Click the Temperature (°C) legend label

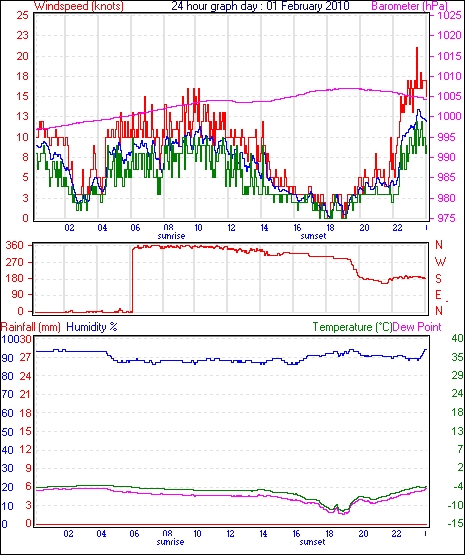click(353, 327)
